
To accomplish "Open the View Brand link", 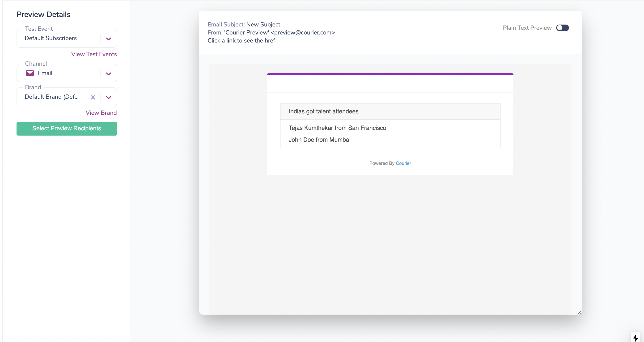I will (x=101, y=113).
